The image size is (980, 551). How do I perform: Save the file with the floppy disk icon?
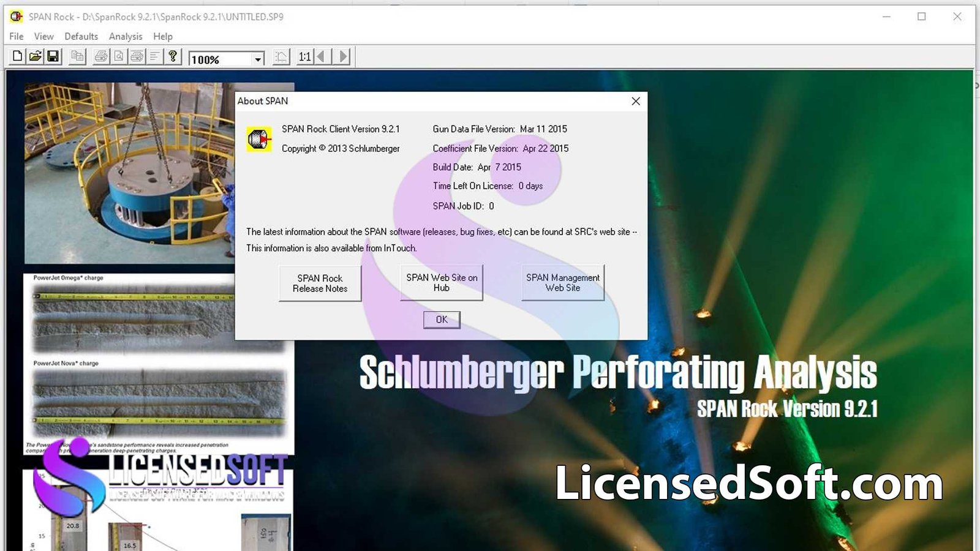click(x=53, y=57)
